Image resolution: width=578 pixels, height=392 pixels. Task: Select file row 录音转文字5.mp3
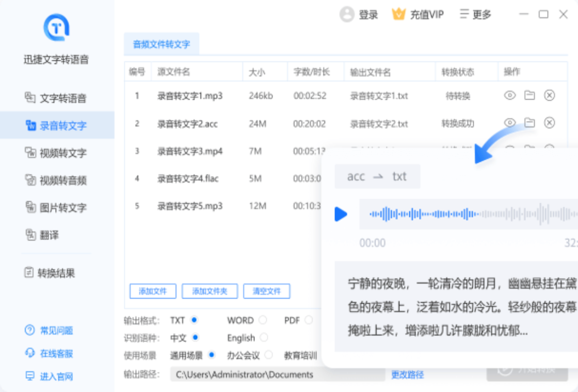click(x=190, y=206)
